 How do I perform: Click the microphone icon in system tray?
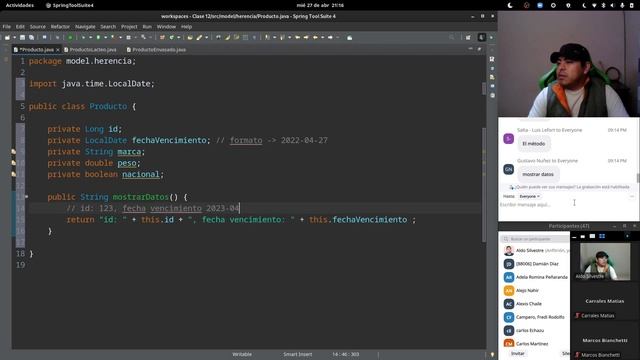pyautogui.click(x=622, y=5)
